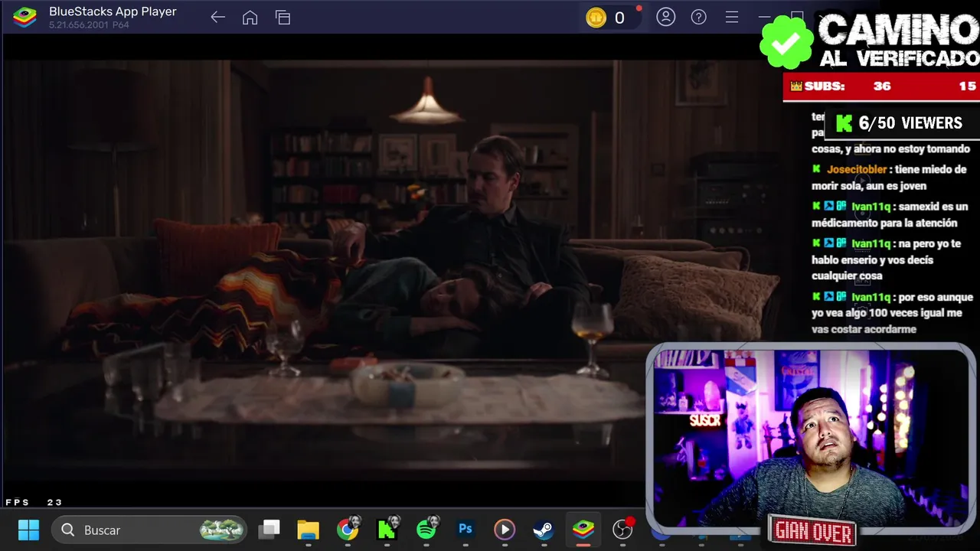The height and width of the screenshot is (551, 980).
Task: Open the Kick app from taskbar
Action: 387,530
